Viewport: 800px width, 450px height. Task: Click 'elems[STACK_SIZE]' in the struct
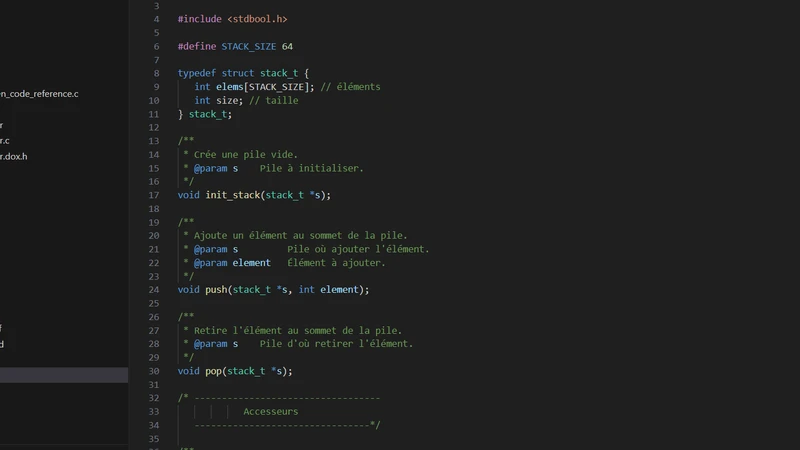click(262, 87)
